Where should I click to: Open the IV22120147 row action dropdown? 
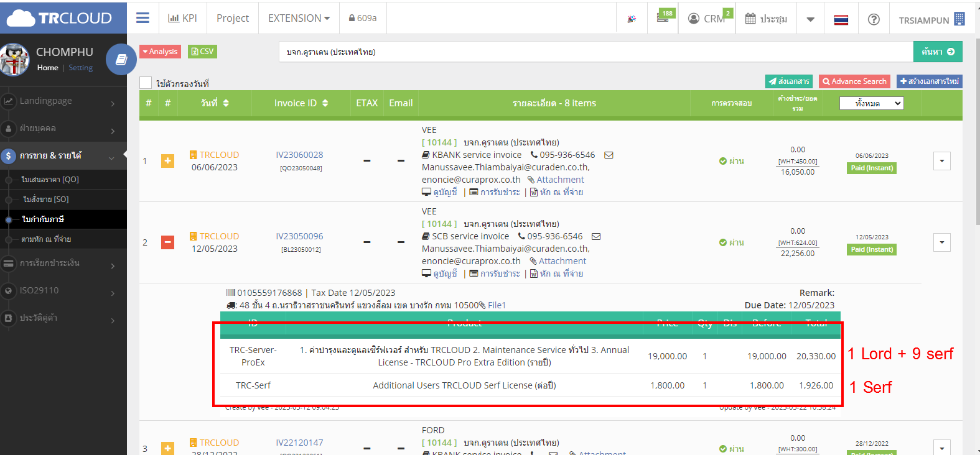point(942,448)
